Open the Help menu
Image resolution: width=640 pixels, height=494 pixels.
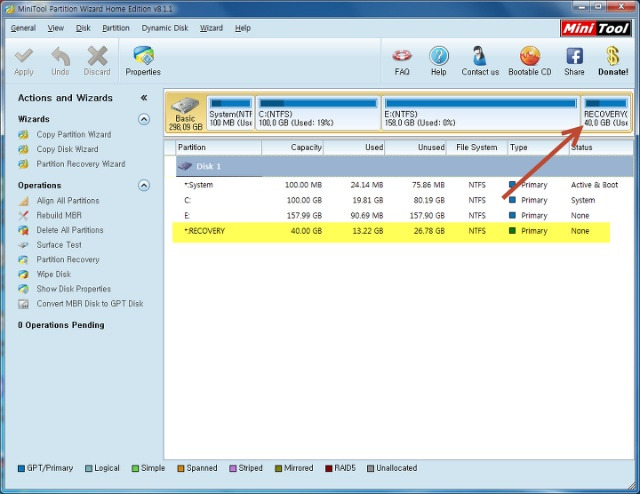pos(242,28)
